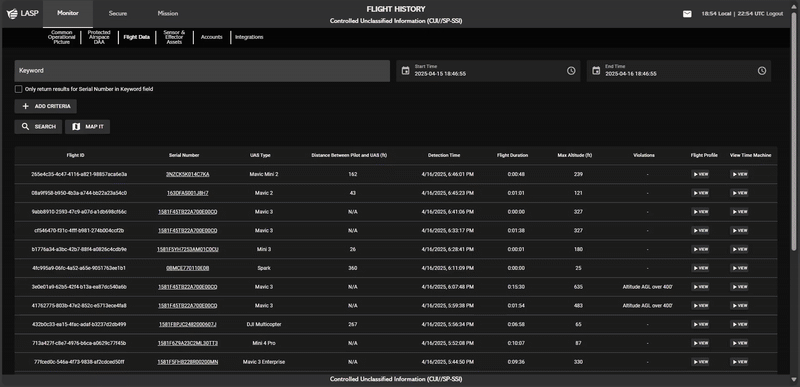Viewport: 800px width, 387px height.
Task: Open Protected Airspace DAA page
Action: 99,37
